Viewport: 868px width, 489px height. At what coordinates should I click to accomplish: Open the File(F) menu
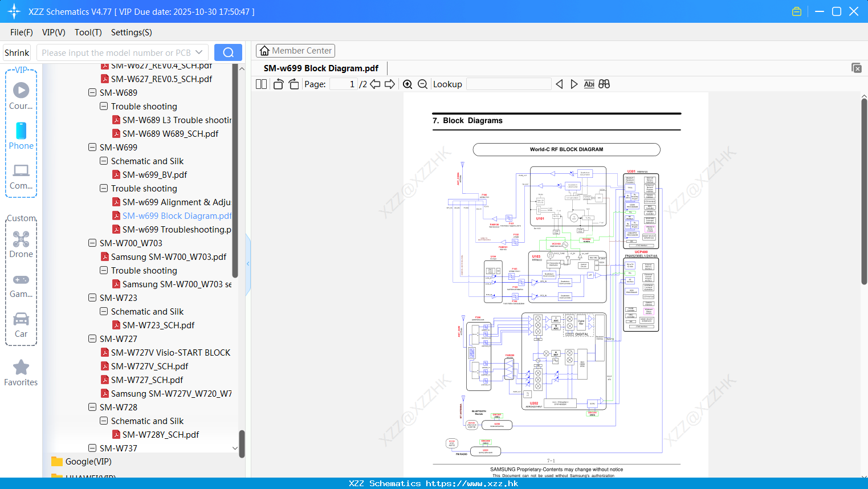tap(22, 32)
